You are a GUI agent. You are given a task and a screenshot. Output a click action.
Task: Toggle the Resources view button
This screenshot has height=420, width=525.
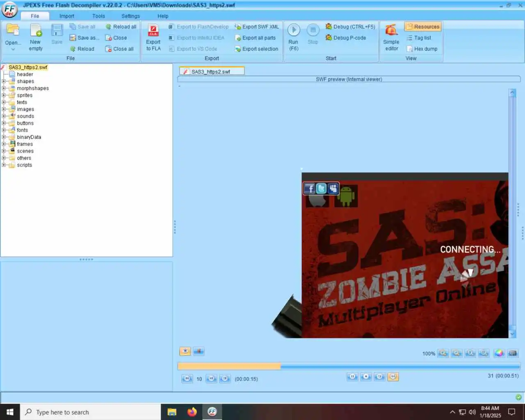[422, 27]
